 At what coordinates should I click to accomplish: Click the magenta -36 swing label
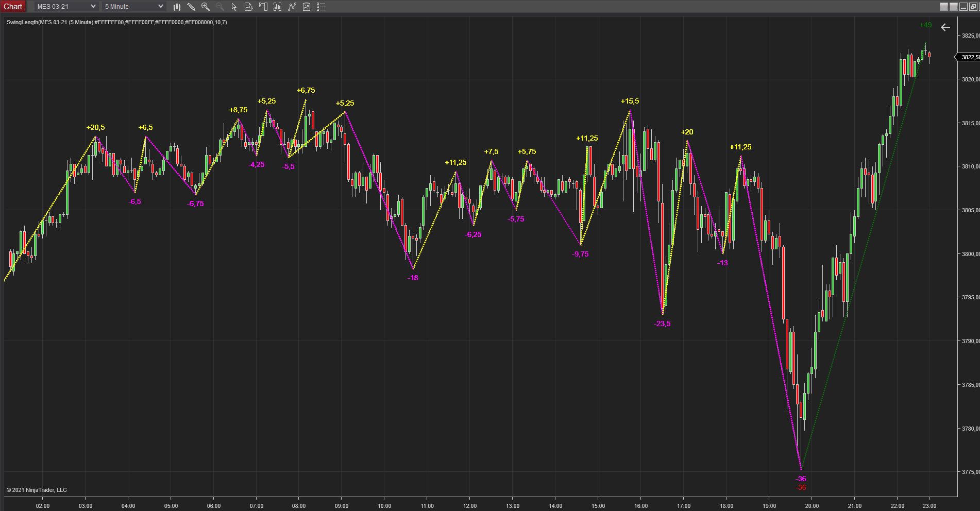tap(801, 479)
